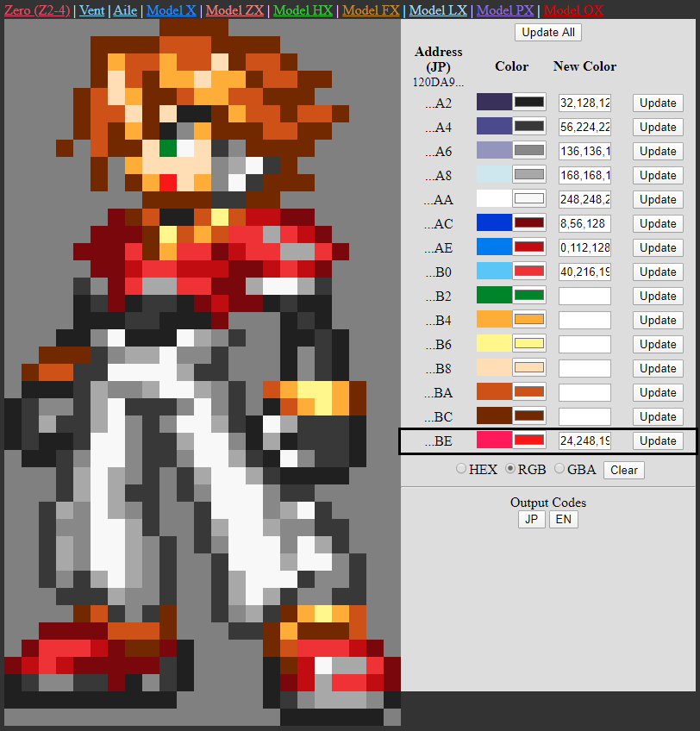Click empty new color field for B2
700x731 pixels.
tap(584, 297)
